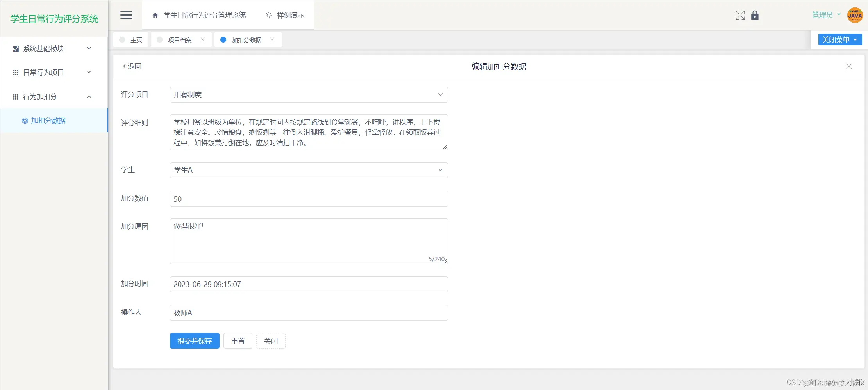Click into the 加分原因 text area

[x=309, y=241]
